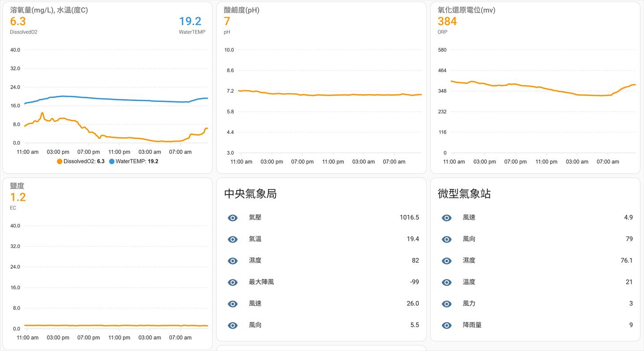This screenshot has width=644, height=351.
Task: Click the 6.3 DissolvedO2 reading
Action: click(x=18, y=21)
